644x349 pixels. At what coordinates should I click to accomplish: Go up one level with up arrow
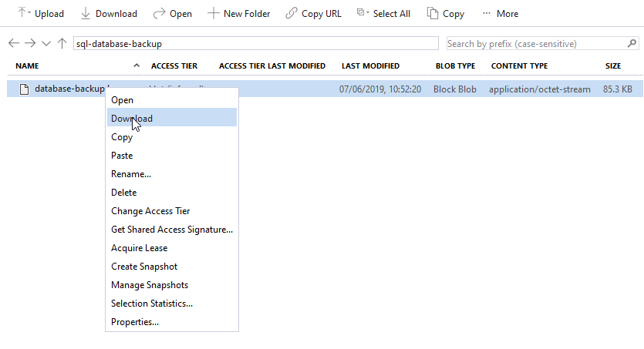62,43
